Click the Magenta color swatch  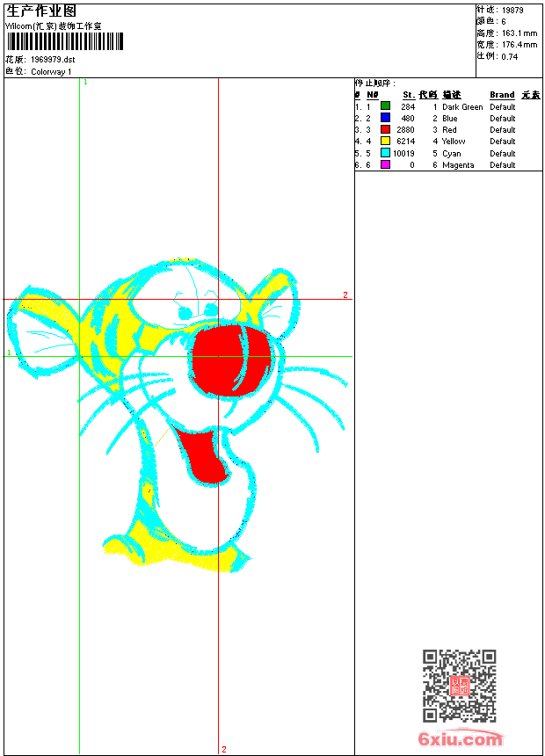point(385,164)
